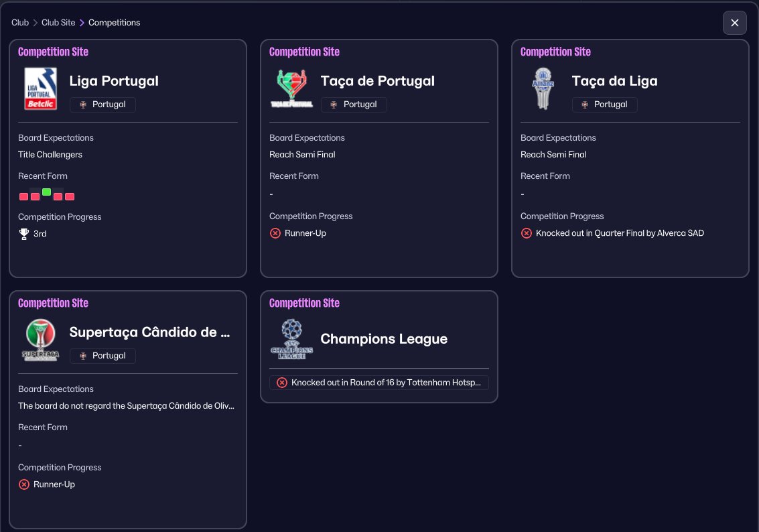Click the Champions League logo
This screenshot has width=759, height=532.
(x=291, y=339)
